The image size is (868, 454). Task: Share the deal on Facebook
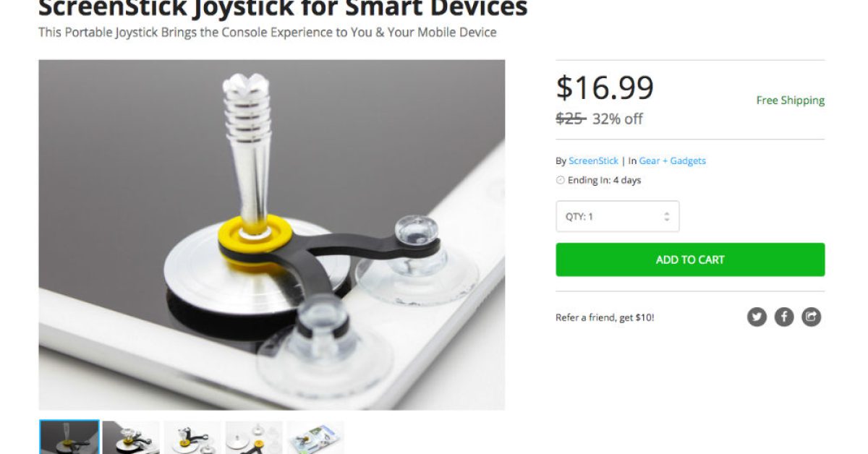pyautogui.click(x=784, y=317)
